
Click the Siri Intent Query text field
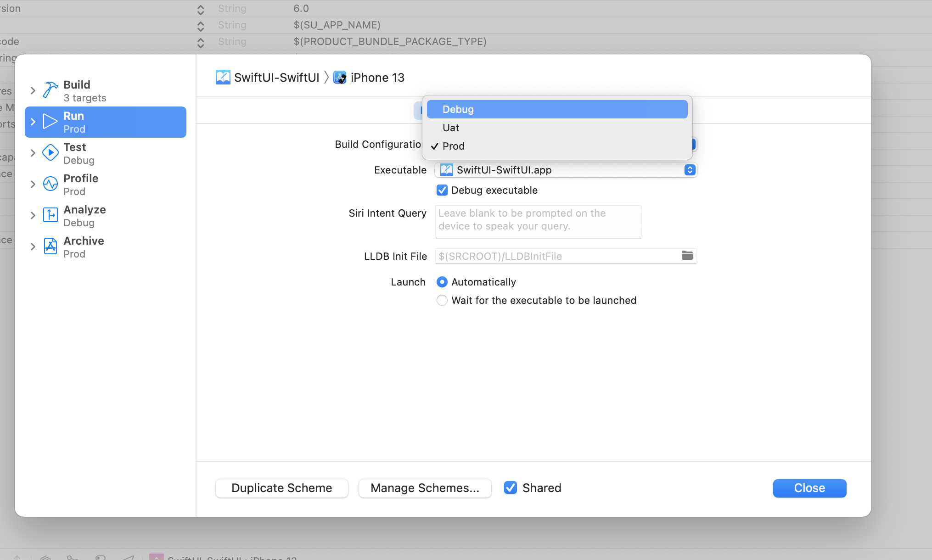tap(538, 221)
